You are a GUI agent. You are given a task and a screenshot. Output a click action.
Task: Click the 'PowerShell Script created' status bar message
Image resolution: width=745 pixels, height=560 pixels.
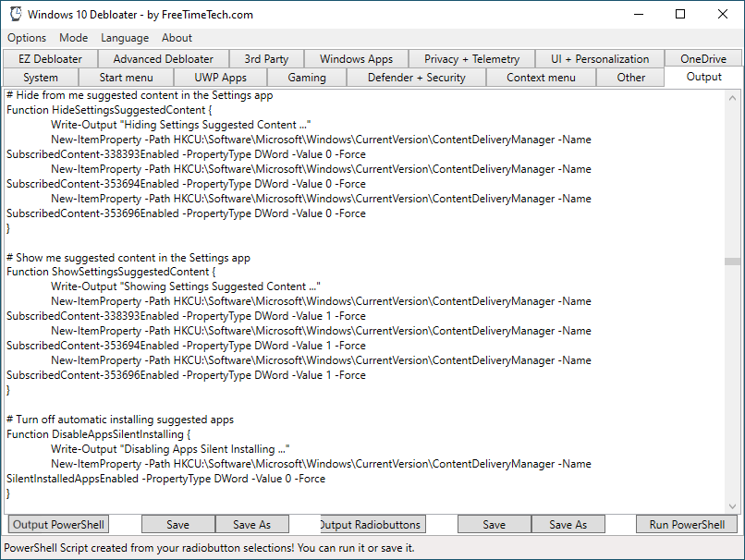pos(209,548)
